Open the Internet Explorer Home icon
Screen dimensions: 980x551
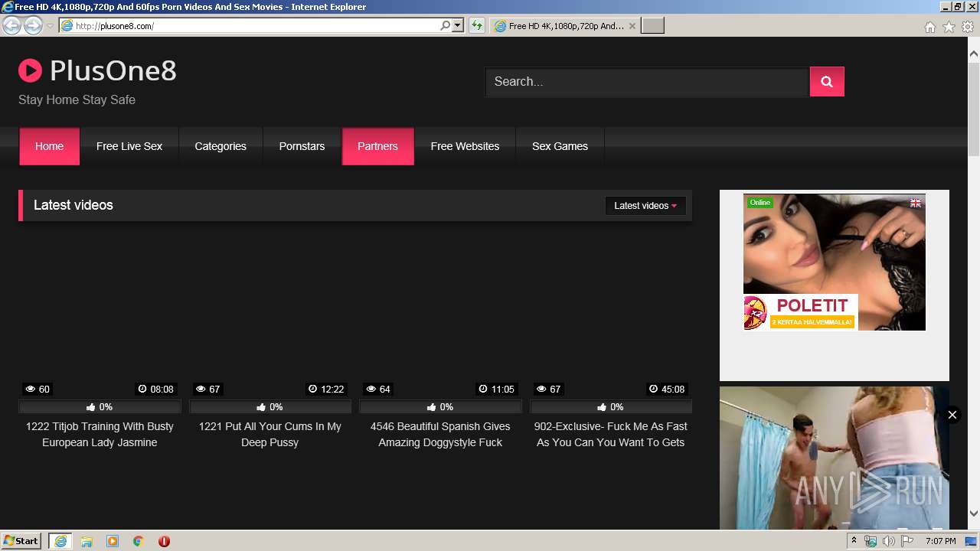pyautogui.click(x=929, y=27)
